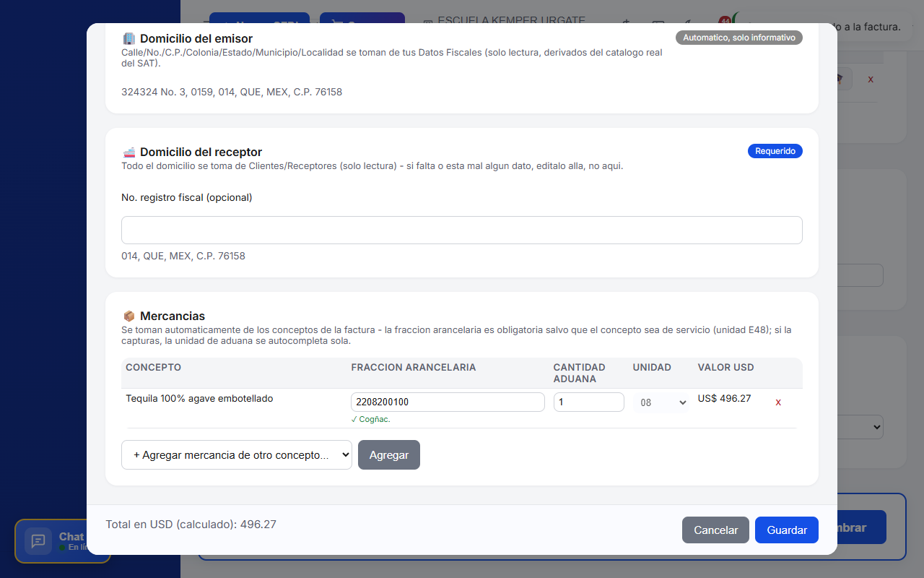
Task: Click the red notification badge in top bar
Action: click(x=725, y=21)
